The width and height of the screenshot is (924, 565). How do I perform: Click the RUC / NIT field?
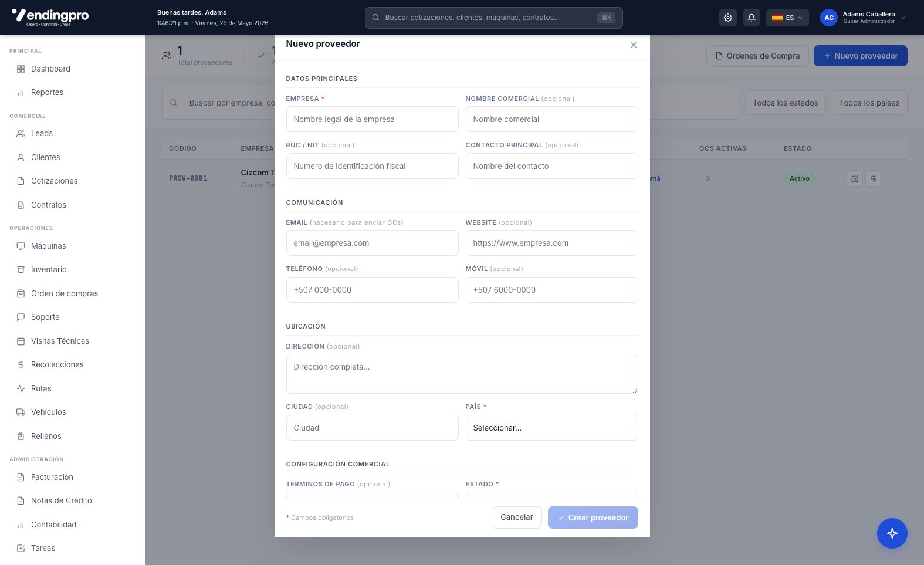(x=372, y=166)
